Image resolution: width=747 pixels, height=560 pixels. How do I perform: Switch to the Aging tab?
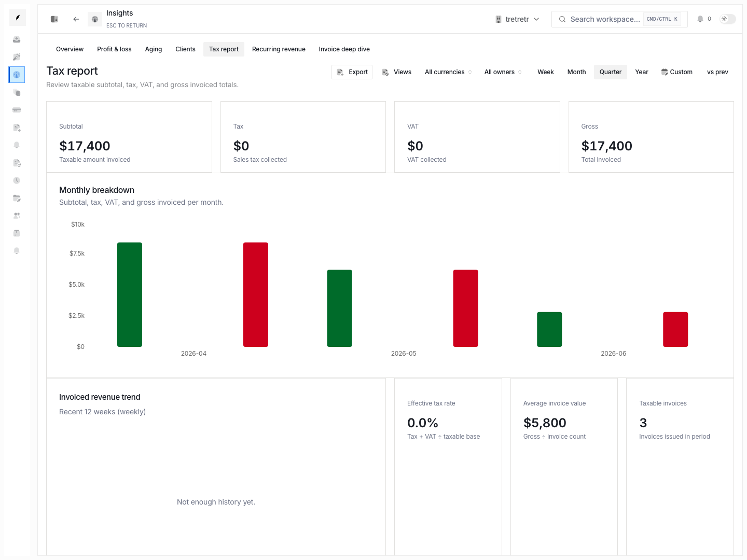coord(154,49)
